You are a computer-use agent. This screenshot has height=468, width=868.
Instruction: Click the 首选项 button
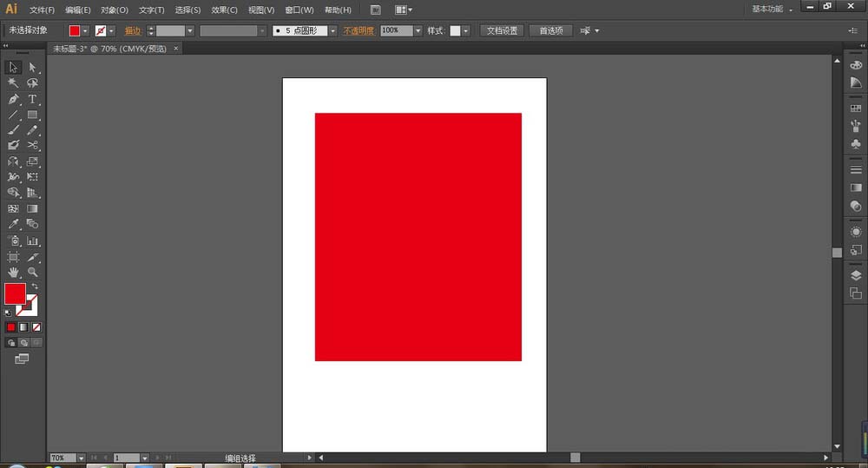(x=551, y=31)
